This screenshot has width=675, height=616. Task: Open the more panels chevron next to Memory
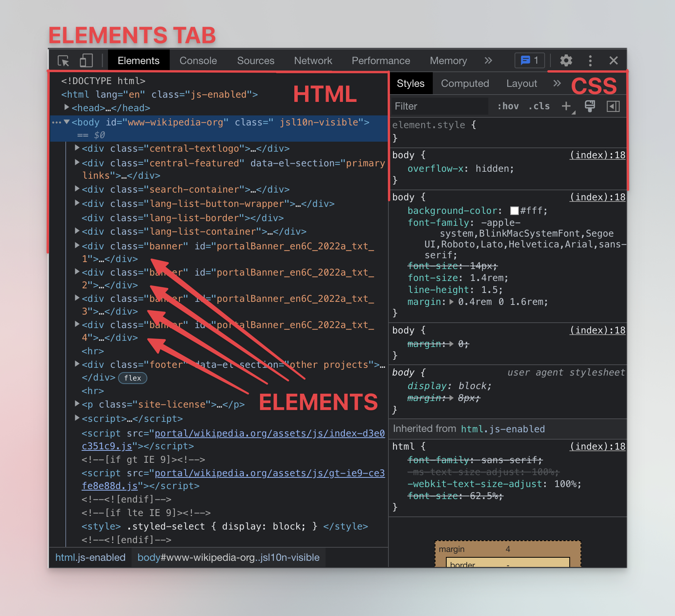488,61
